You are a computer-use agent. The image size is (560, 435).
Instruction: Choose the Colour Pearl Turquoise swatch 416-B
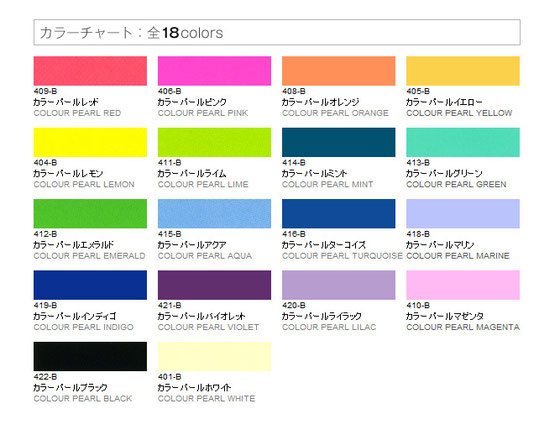pos(339,214)
